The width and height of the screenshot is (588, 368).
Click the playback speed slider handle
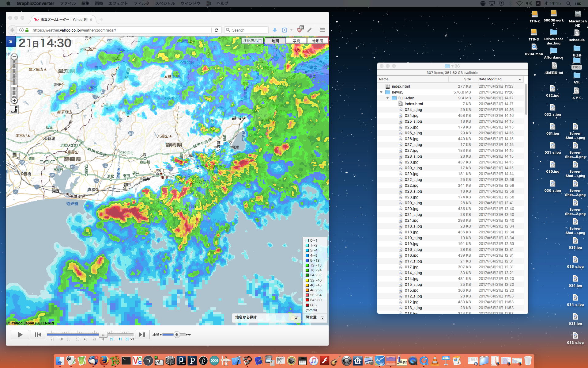(176, 335)
